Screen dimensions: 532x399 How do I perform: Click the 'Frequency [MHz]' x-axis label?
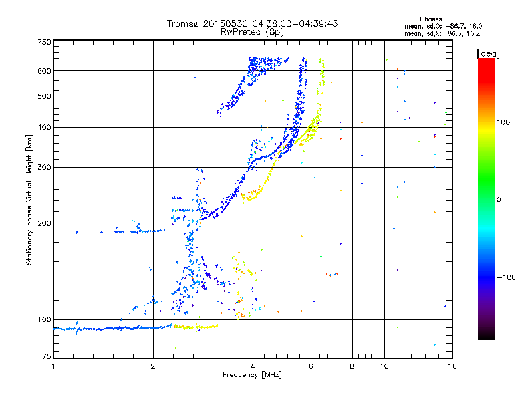pos(252,375)
